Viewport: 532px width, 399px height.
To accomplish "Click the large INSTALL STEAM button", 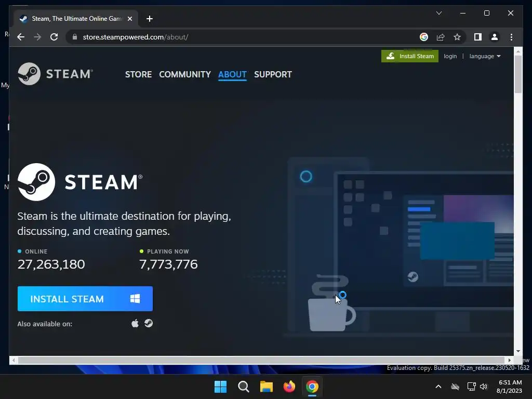I will (85, 299).
